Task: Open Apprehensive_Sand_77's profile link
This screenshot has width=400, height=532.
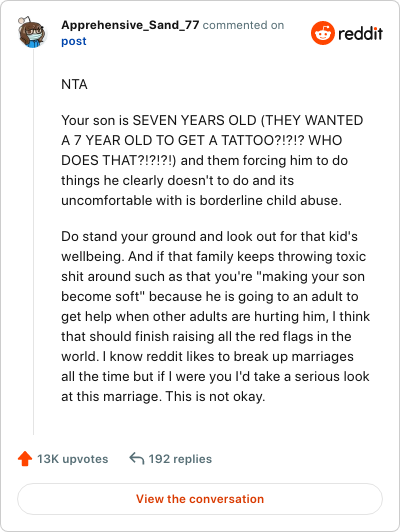Action: (130, 25)
